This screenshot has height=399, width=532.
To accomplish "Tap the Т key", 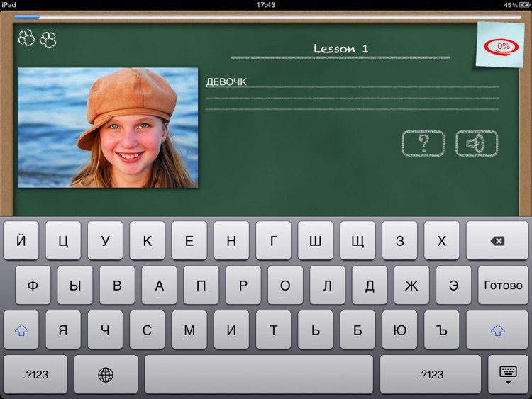I will pos(274,330).
